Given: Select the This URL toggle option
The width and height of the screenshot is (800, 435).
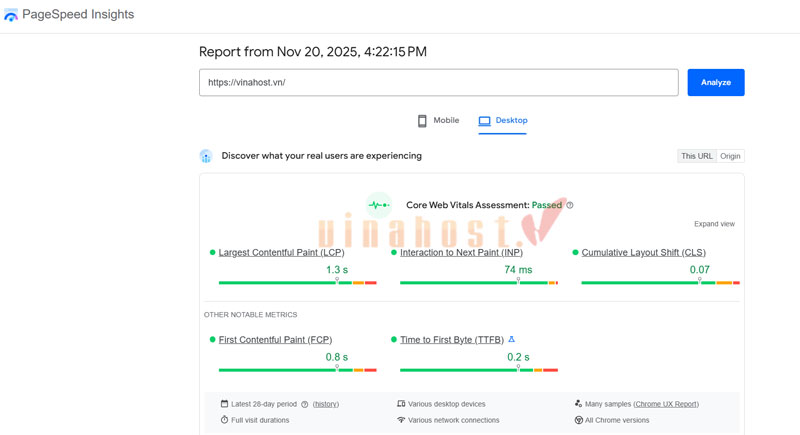Looking at the screenshot, I should 696,156.
